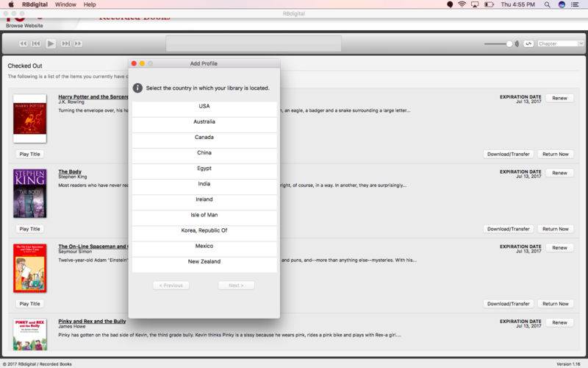The height and width of the screenshot is (368, 588).
Task: Select Australia in the country list
Action: (x=204, y=124)
